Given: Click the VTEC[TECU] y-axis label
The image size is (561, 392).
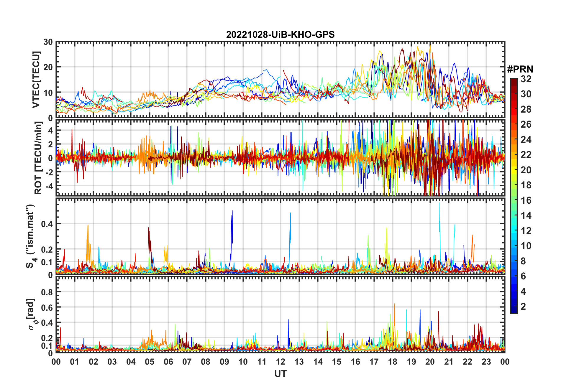Looking at the screenshot, I should point(36,80).
